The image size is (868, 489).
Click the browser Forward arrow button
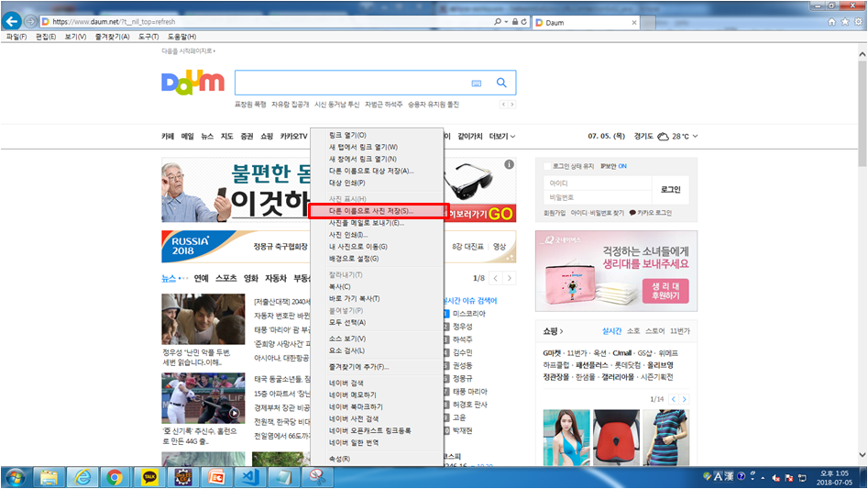click(30, 22)
